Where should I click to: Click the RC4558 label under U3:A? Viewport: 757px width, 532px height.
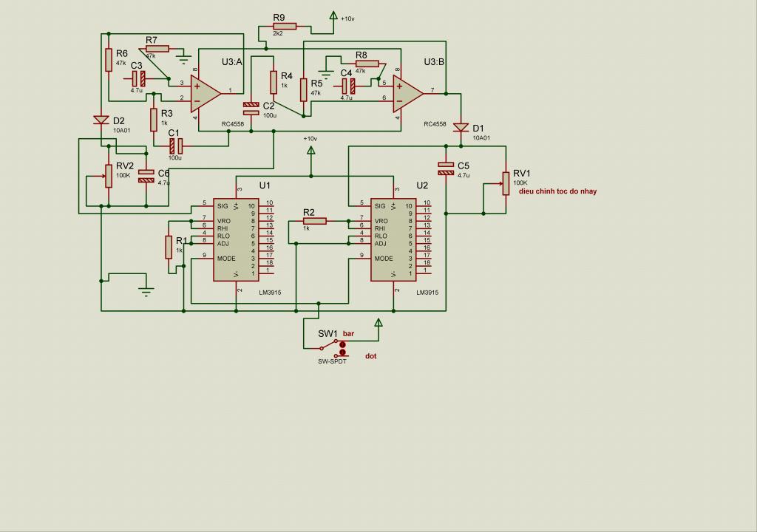point(232,124)
